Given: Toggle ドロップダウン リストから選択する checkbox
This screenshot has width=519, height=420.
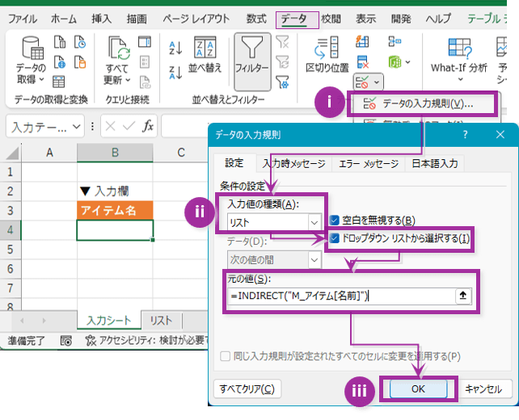Looking at the screenshot, I should [x=335, y=238].
